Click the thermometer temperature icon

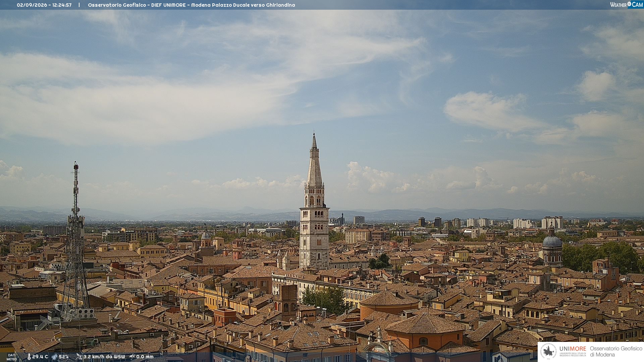(x=29, y=357)
